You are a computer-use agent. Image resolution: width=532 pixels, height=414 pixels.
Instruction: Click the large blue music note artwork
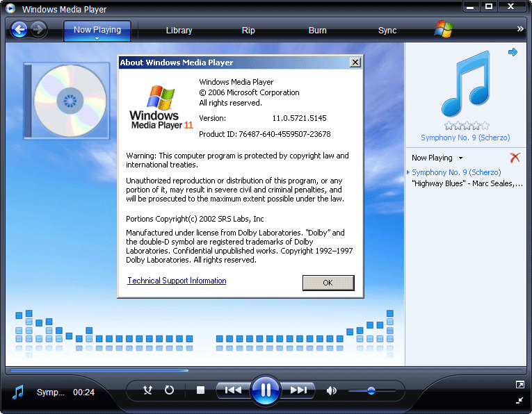(465, 83)
